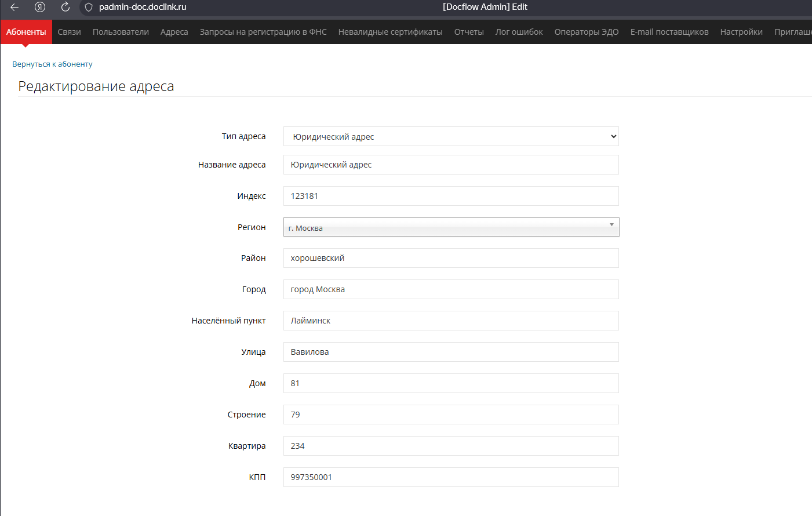Click the site protection shield icon
812x516 pixels.
point(89,8)
